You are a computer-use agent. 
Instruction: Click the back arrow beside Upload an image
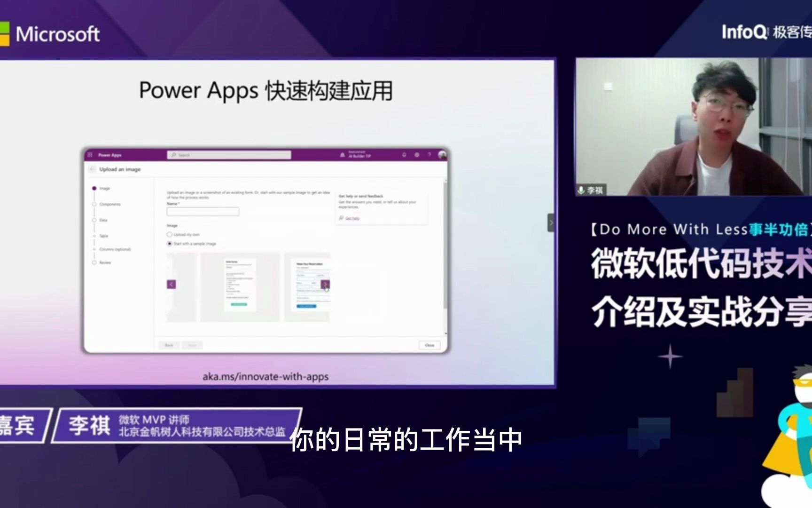92,169
